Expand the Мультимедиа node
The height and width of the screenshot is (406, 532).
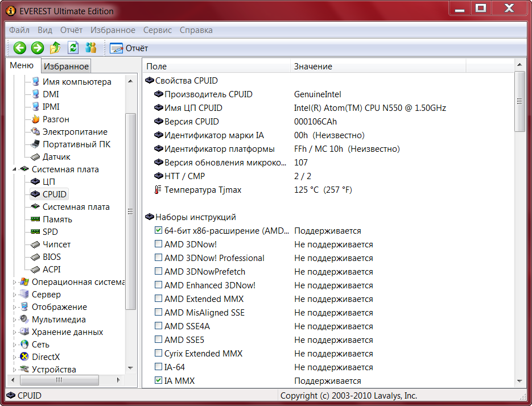point(14,320)
